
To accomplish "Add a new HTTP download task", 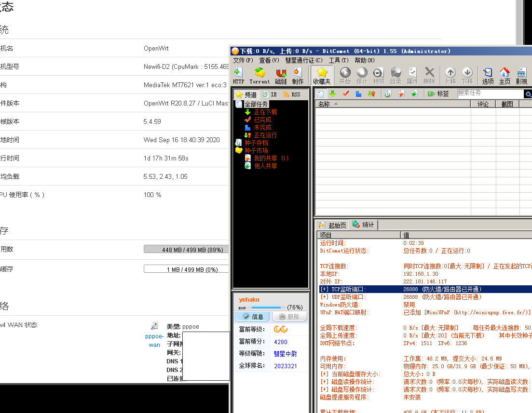I will (238, 75).
